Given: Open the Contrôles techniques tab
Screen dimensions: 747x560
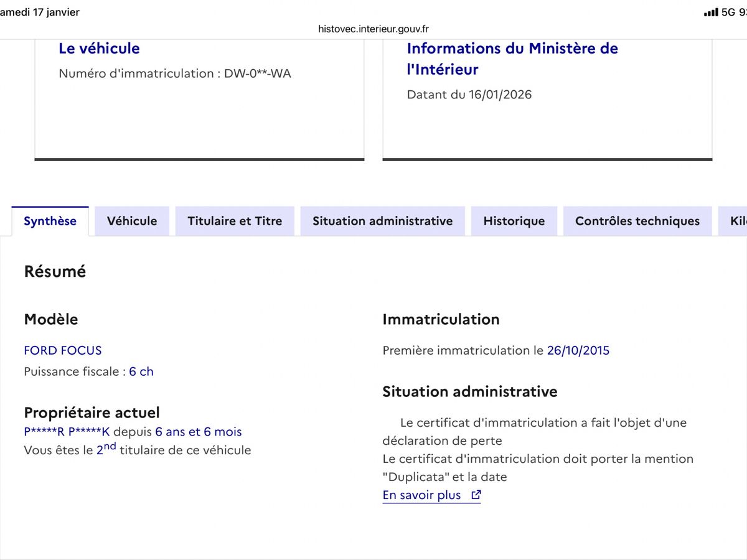Looking at the screenshot, I should tap(637, 221).
